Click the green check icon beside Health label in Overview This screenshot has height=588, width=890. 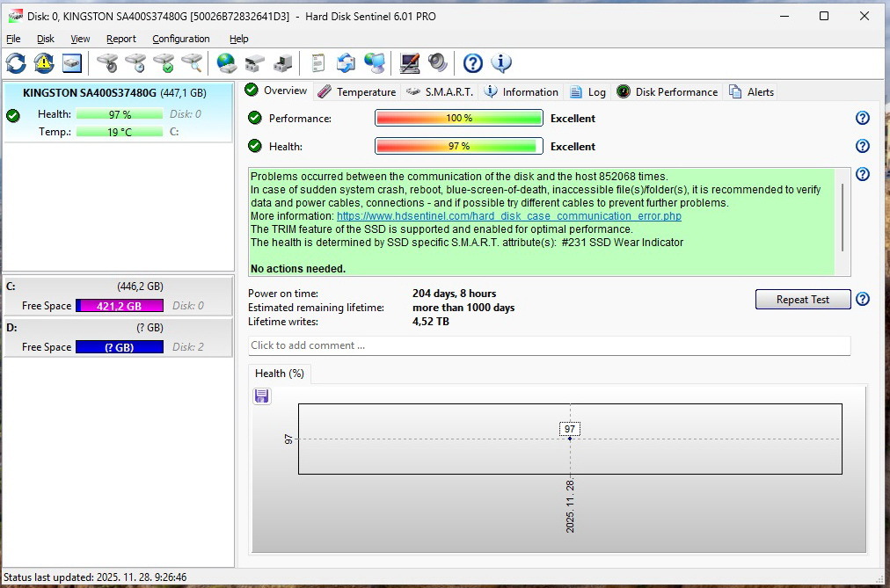pyautogui.click(x=255, y=146)
